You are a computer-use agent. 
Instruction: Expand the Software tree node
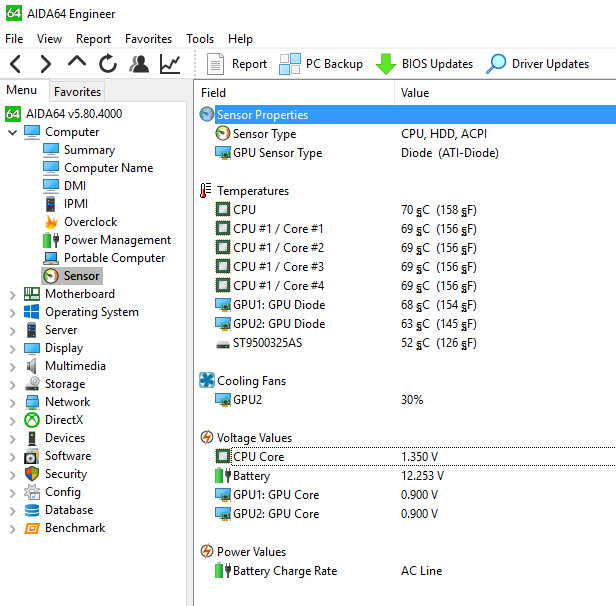point(13,457)
